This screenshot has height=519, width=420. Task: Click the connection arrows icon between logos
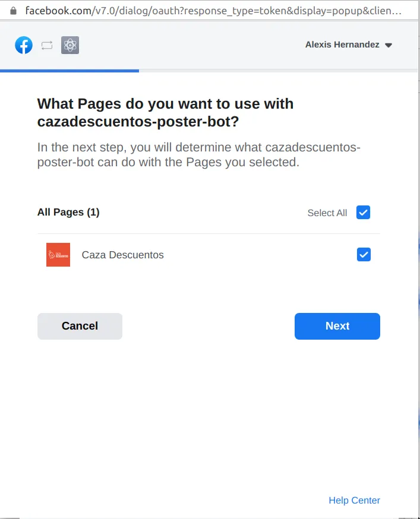[47, 45]
